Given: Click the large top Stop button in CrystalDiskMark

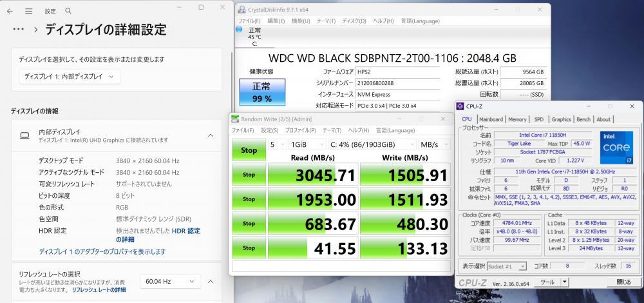Looking at the screenshot, I should point(249,150).
